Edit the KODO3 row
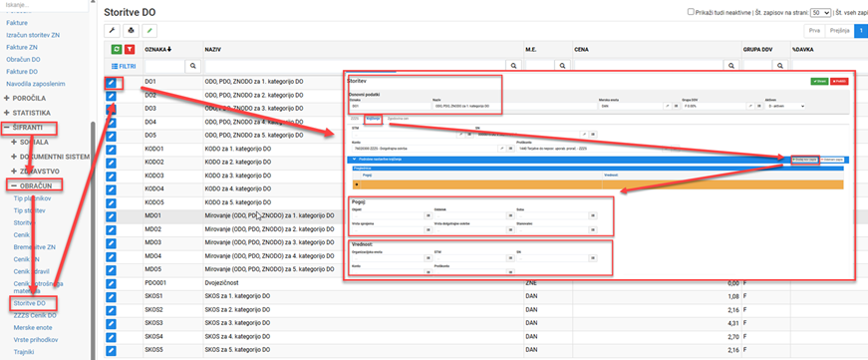The width and height of the screenshot is (868, 360). click(112, 177)
